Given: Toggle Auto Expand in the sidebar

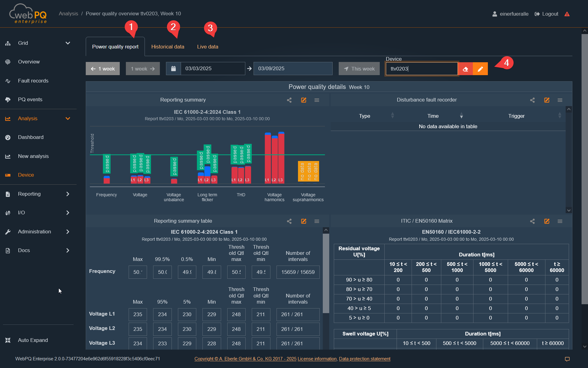Looking at the screenshot, I should 33,340.
